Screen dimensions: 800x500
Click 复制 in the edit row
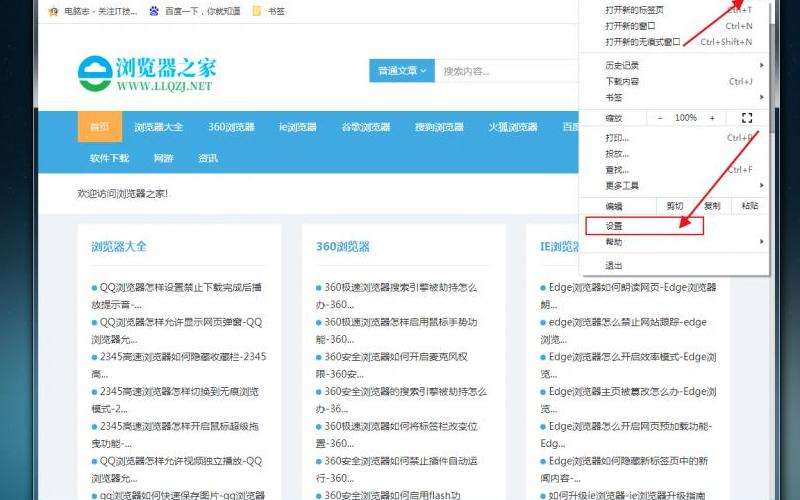712,206
